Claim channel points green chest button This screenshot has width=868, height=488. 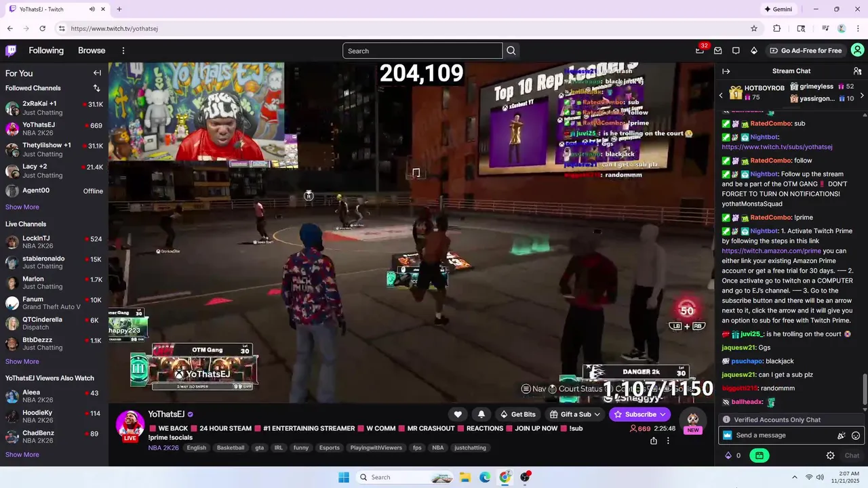(759, 455)
